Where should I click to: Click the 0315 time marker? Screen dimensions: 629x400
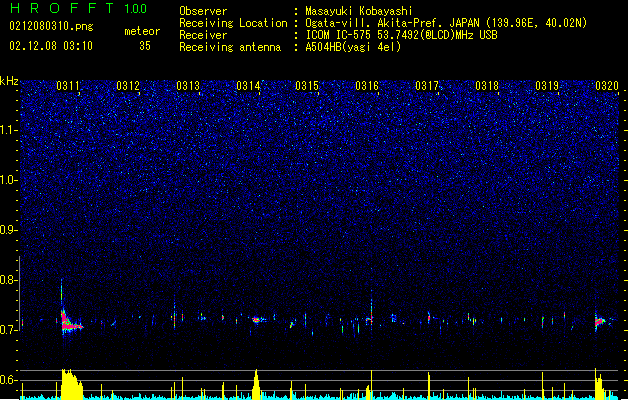point(307,86)
